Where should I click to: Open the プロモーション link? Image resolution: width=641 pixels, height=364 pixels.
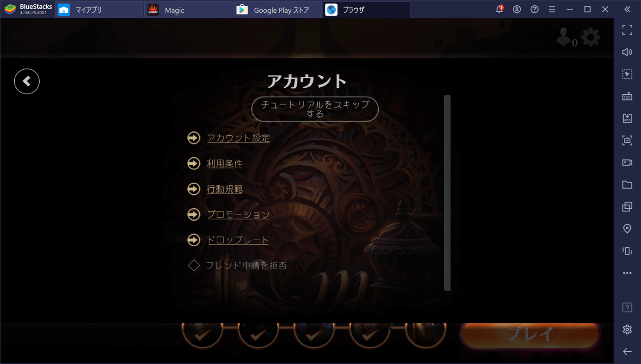[239, 214]
